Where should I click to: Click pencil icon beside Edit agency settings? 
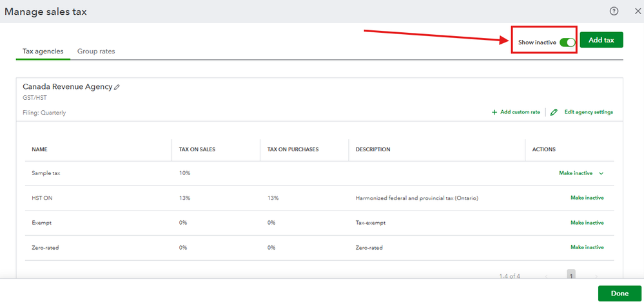[554, 112]
